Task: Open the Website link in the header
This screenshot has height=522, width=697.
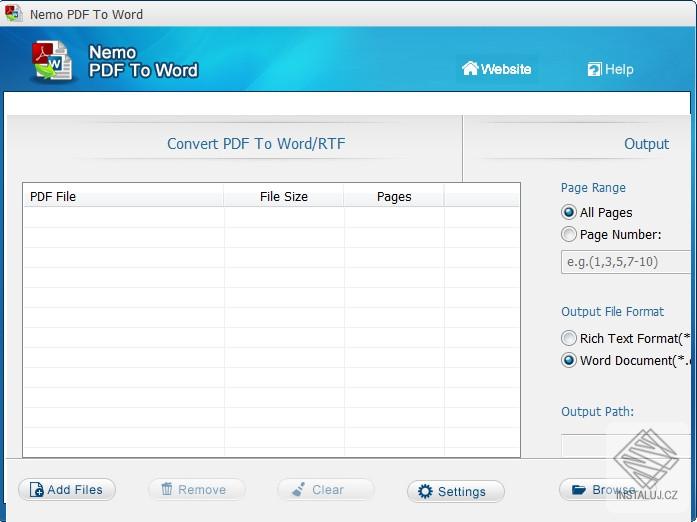Action: [x=497, y=69]
